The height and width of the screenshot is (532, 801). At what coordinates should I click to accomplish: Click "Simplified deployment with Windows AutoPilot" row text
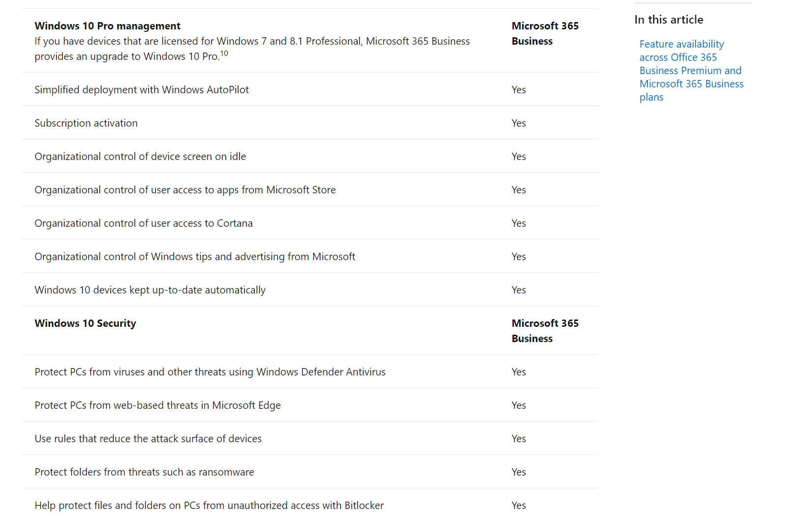pos(141,90)
